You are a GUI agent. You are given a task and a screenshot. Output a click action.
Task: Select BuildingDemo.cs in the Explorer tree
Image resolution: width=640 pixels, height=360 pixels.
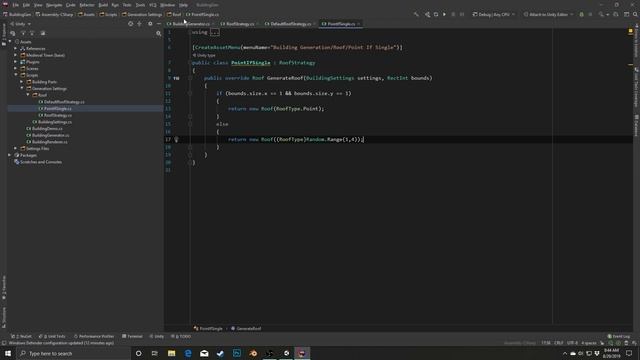pyautogui.click(x=47, y=129)
